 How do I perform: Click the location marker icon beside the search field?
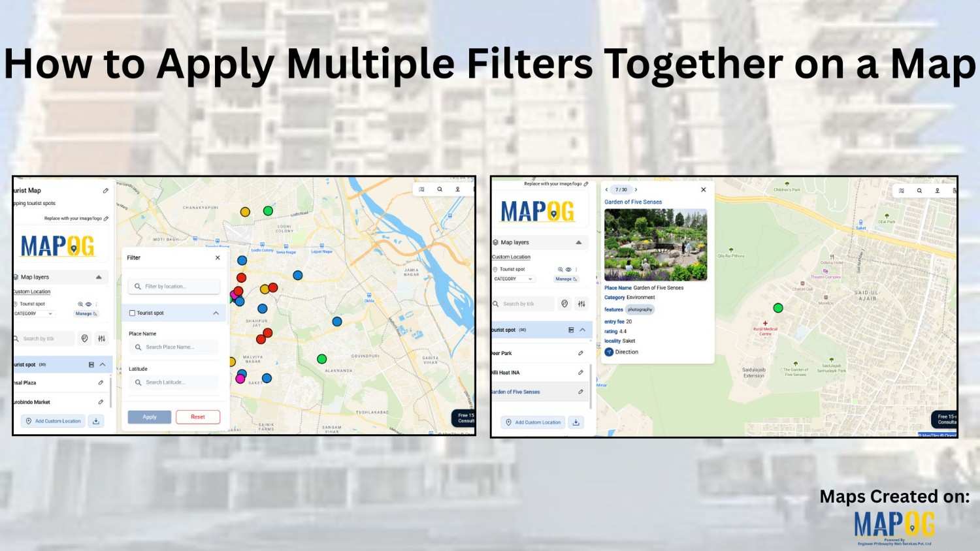point(84,338)
